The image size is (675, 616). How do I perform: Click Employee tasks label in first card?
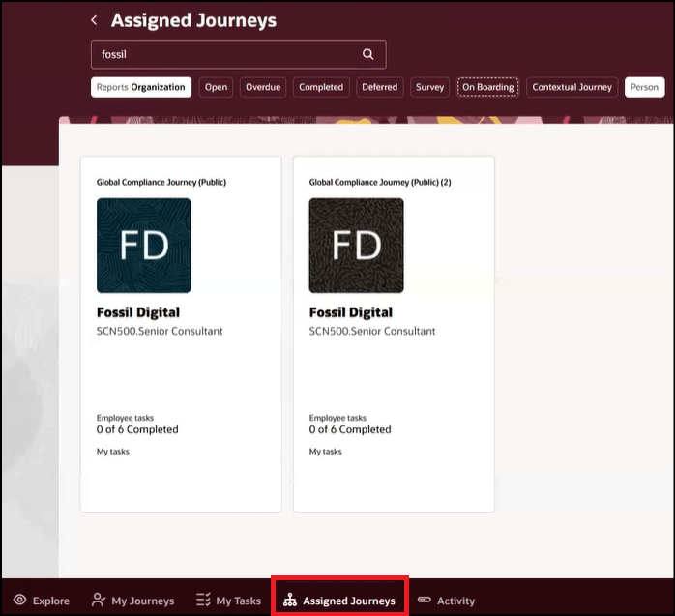[x=125, y=418]
